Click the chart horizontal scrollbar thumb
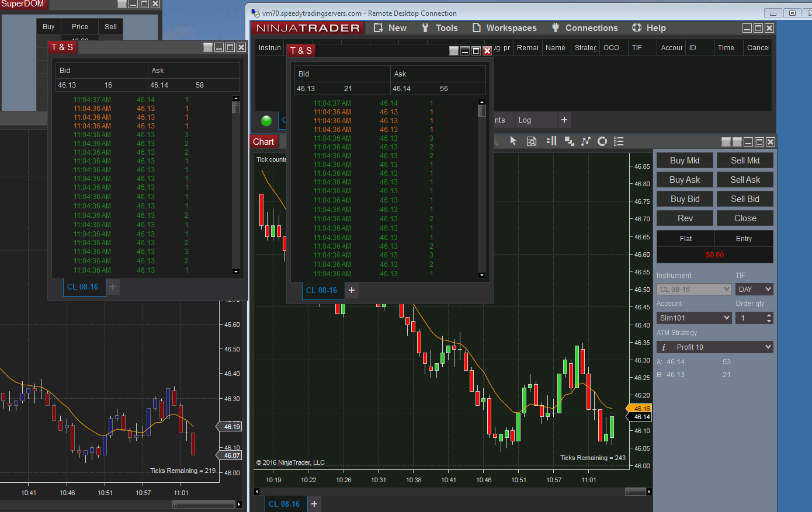 click(635, 492)
